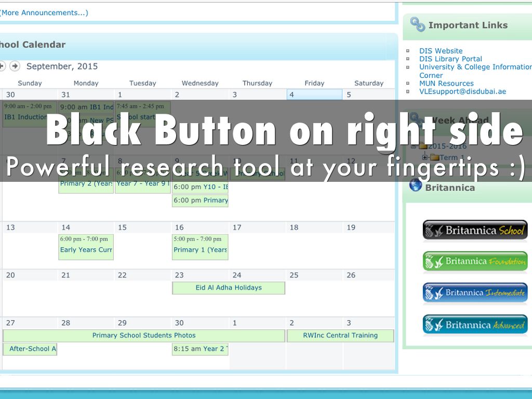This screenshot has height=399, width=532.
Task: Open the teal Britannica Advanced button
Action: [x=475, y=325]
